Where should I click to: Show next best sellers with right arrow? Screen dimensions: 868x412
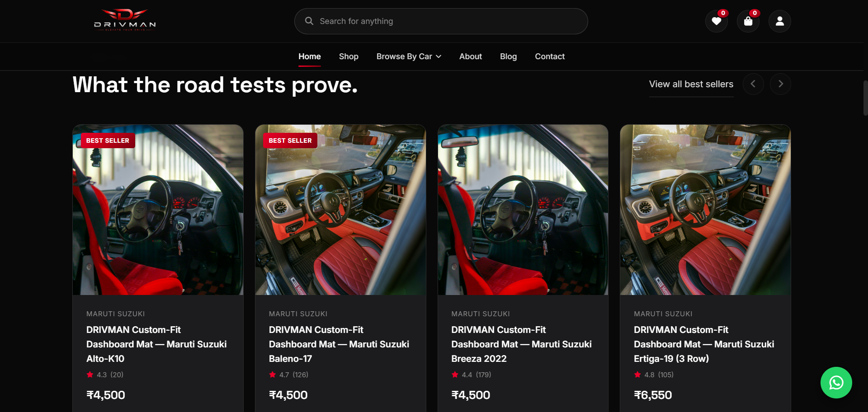click(x=780, y=84)
